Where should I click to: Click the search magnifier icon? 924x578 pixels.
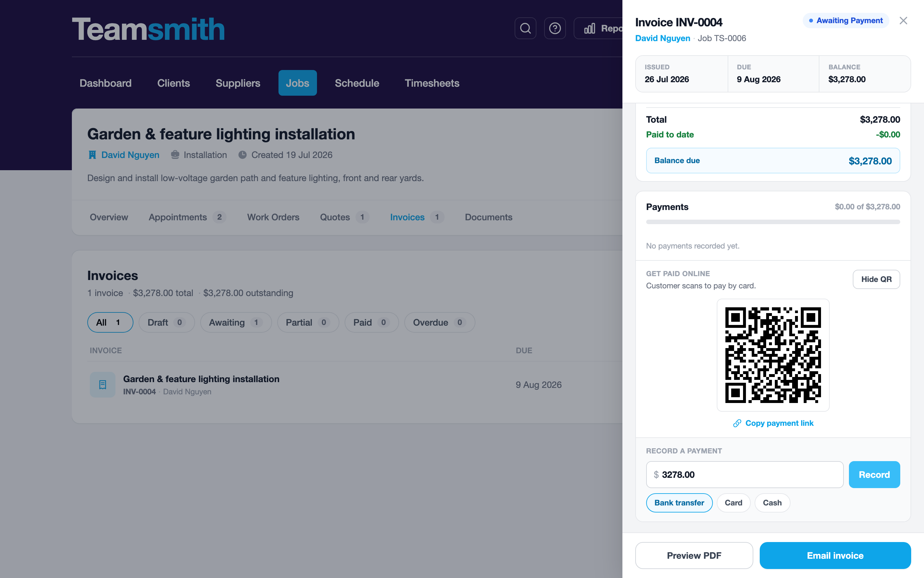(x=526, y=28)
